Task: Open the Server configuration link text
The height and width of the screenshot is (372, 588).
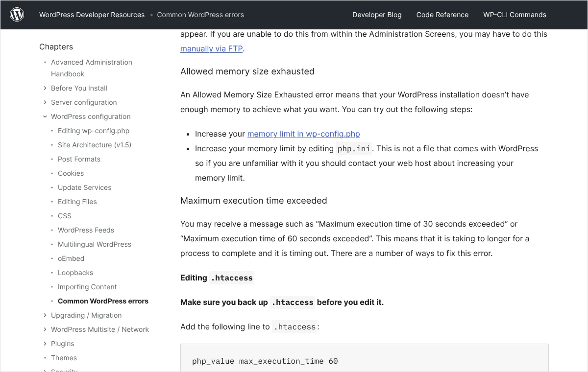Action: pyautogui.click(x=84, y=102)
